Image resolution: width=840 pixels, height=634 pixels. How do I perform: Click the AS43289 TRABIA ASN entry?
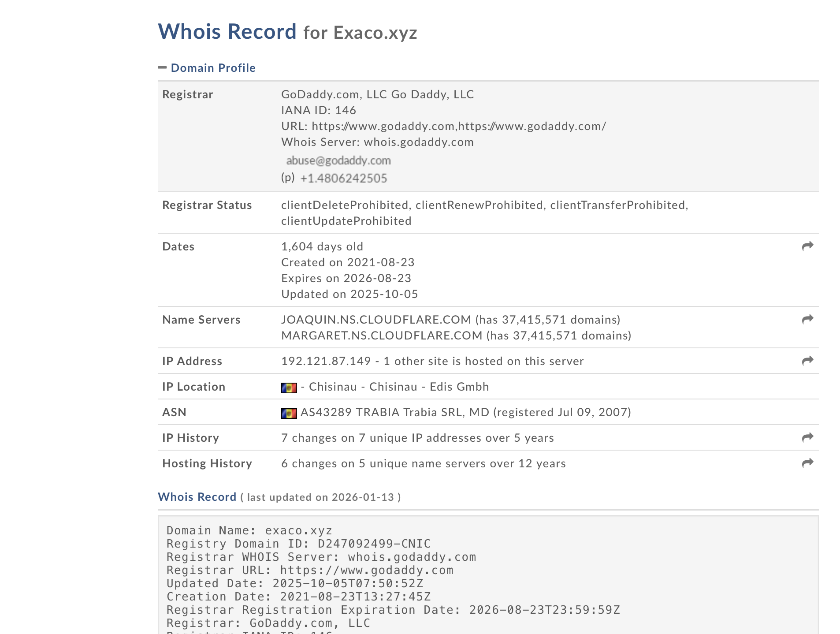394,412
